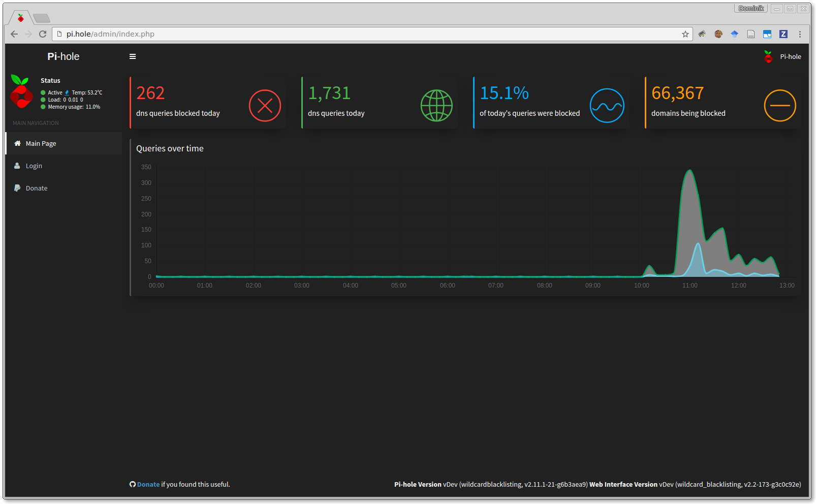This screenshot has width=816, height=504.
Task: Click the blue wave percentage icon
Action: [607, 106]
